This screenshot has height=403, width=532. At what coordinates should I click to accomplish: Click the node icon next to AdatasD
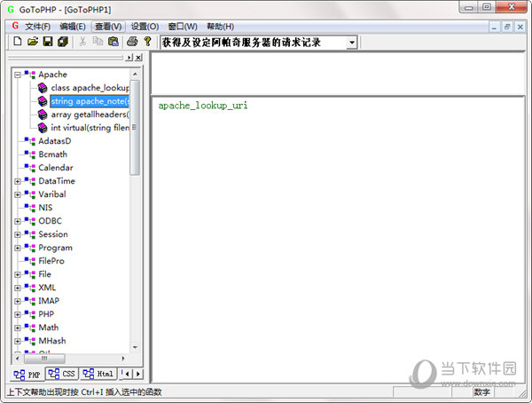30,141
